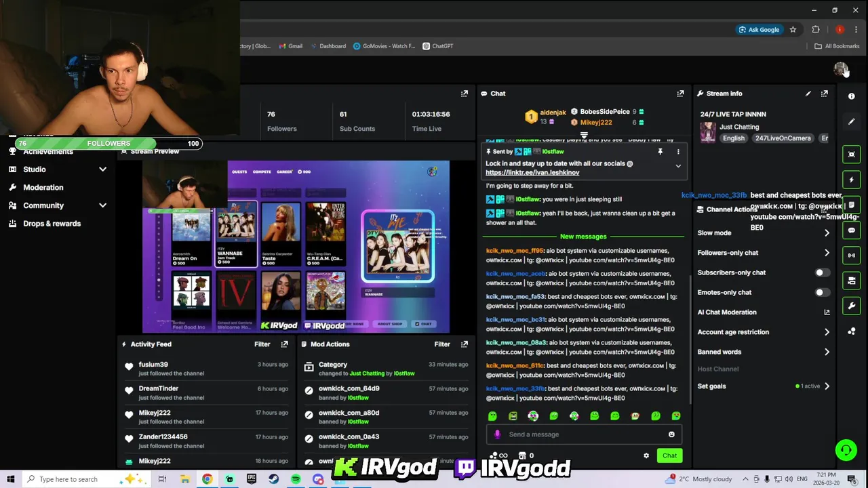Open Mod Actions Filter
The width and height of the screenshot is (868, 488).
click(x=442, y=344)
